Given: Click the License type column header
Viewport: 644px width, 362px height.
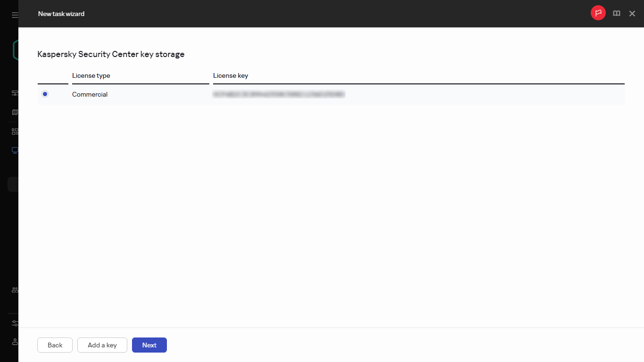Looking at the screenshot, I should tap(91, 75).
